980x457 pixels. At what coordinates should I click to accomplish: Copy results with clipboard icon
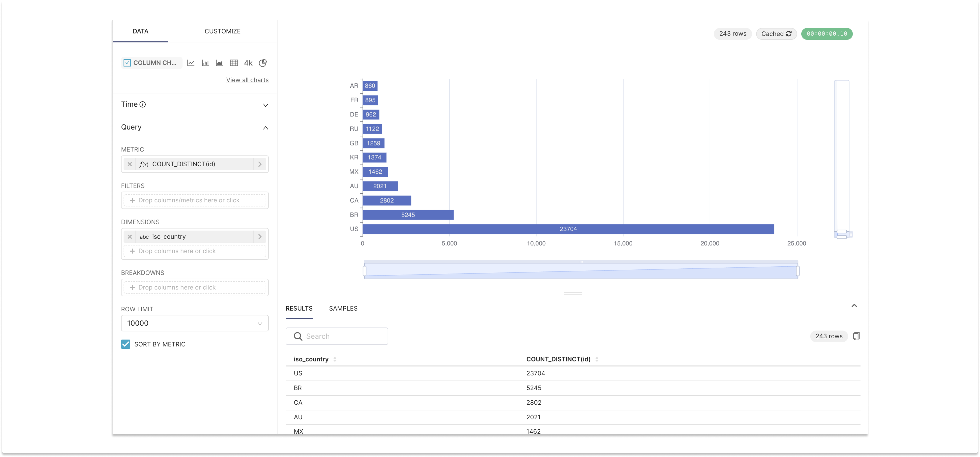[x=856, y=336]
